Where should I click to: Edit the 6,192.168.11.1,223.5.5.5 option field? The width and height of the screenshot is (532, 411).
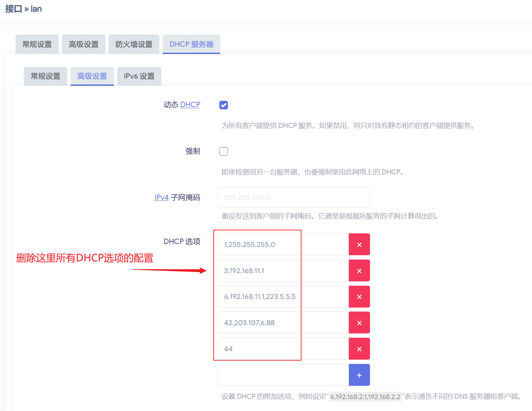[x=283, y=297]
